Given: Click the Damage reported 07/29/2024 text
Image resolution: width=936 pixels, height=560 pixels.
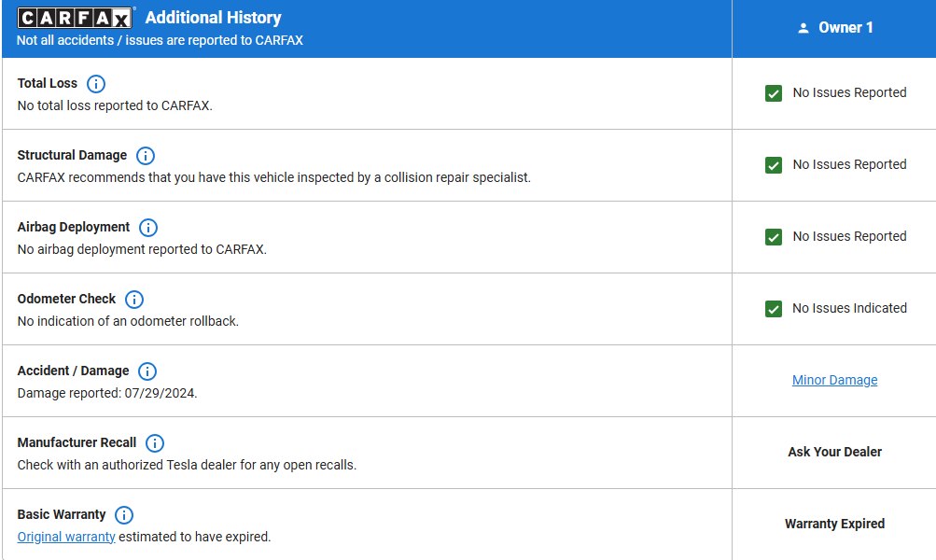Looking at the screenshot, I should click(x=107, y=393).
